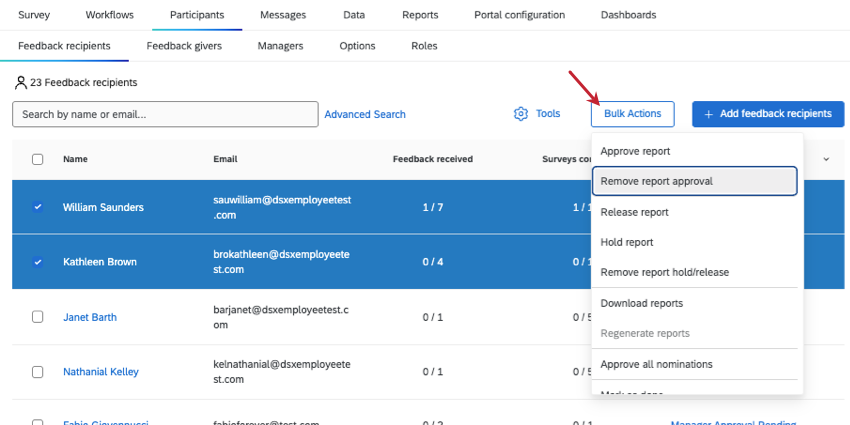Click Kathleen Brown name
The width and height of the screenshot is (850, 425).
click(x=100, y=262)
